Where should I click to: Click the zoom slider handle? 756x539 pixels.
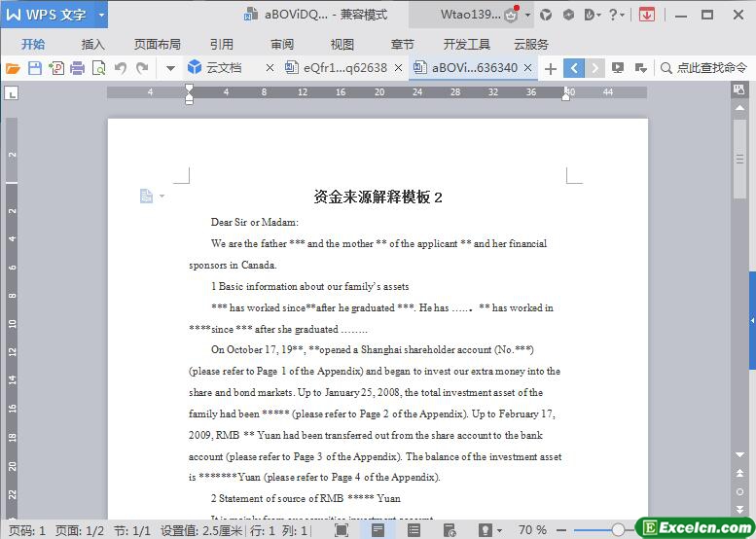click(x=618, y=530)
